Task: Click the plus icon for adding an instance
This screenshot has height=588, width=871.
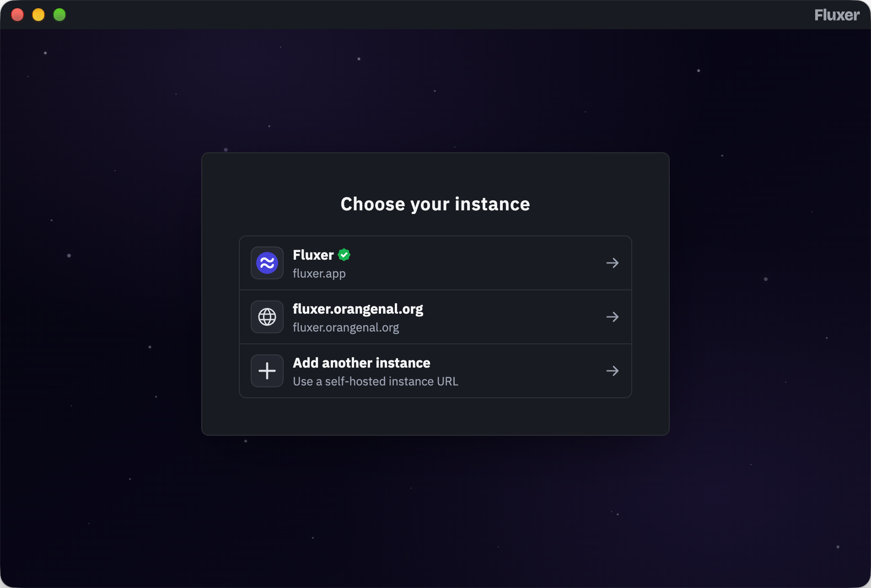Action: [267, 371]
